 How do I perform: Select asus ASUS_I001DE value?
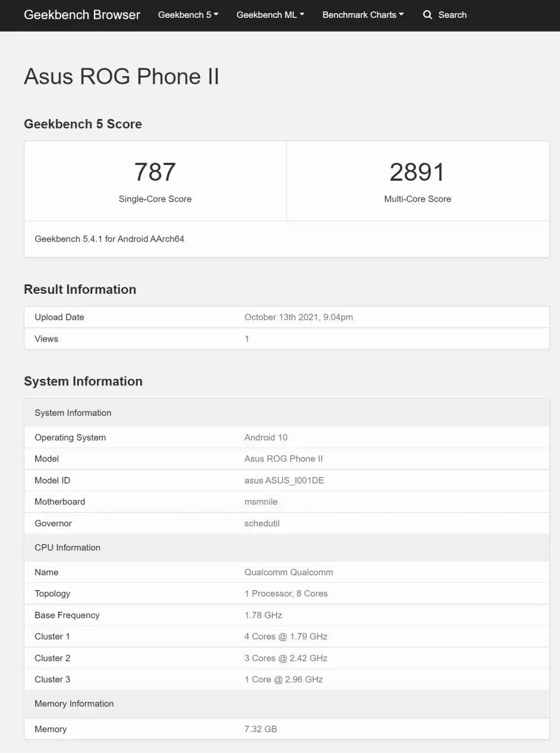click(284, 480)
